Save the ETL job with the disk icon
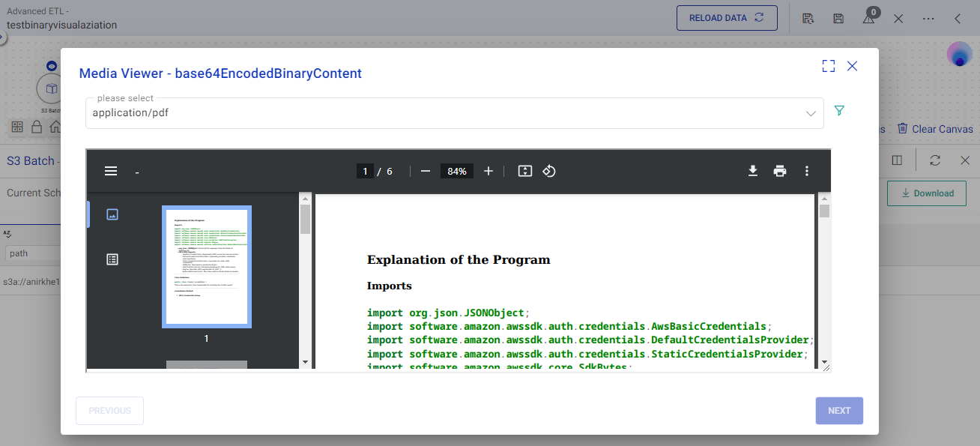This screenshot has height=446, width=980. [x=838, y=18]
